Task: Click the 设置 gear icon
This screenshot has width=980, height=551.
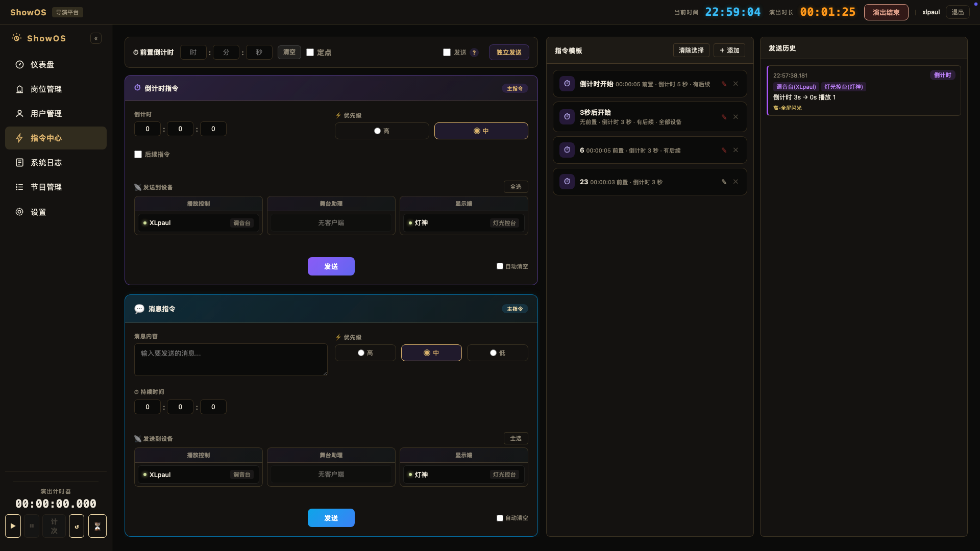Action: 19,212
